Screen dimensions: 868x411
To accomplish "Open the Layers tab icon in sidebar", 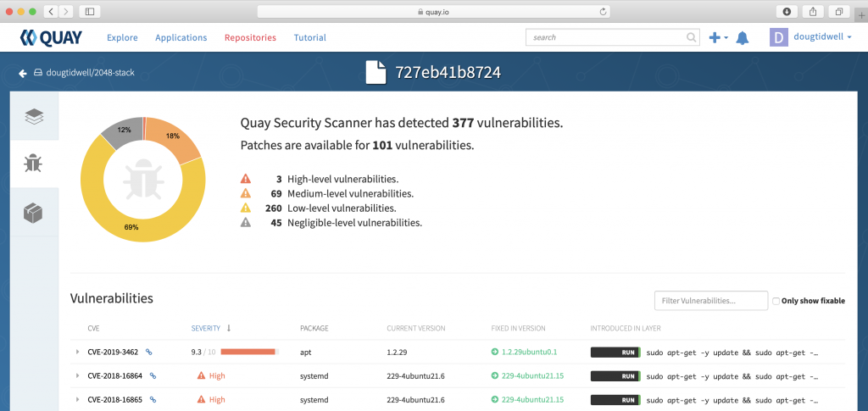I will click(34, 117).
